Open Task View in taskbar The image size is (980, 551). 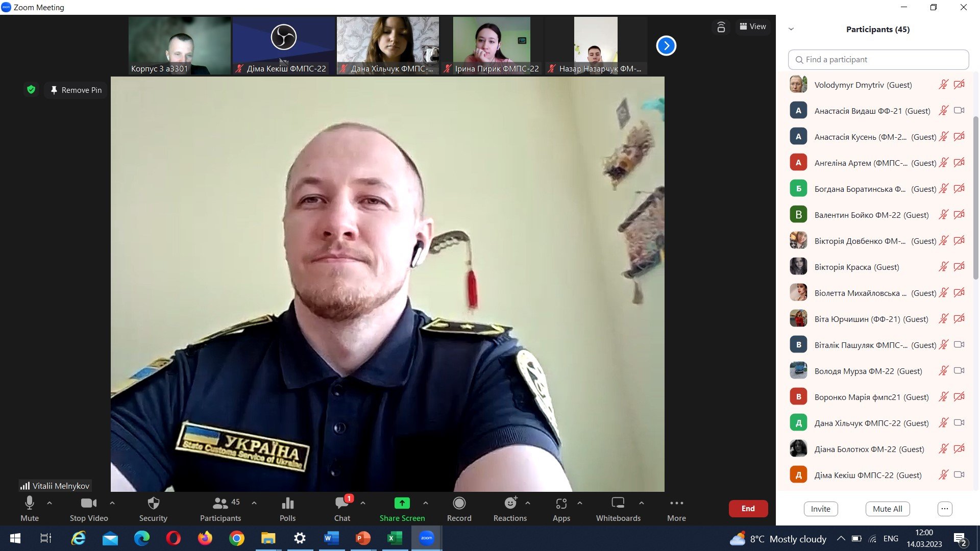(x=46, y=538)
